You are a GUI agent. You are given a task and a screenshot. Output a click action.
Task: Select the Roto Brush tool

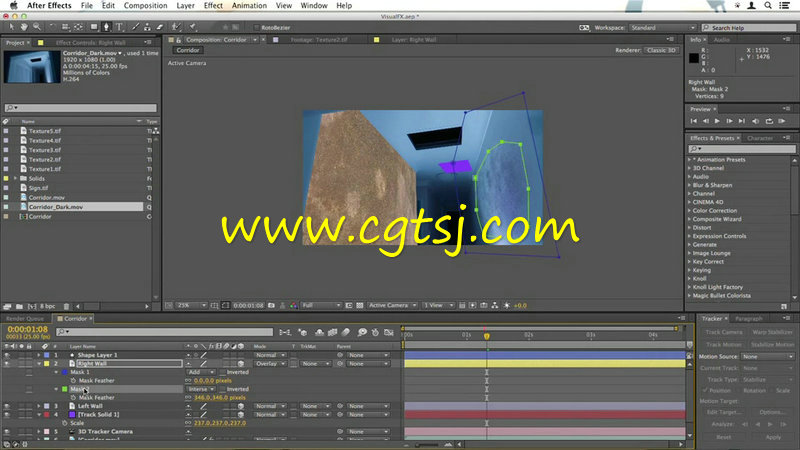click(x=177, y=27)
